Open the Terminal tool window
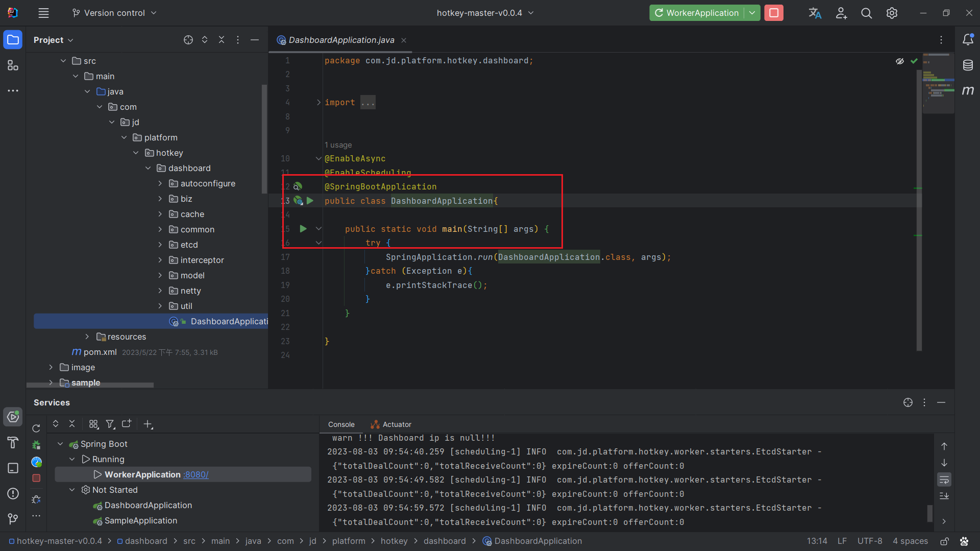Viewport: 980px width, 551px height. 13,468
